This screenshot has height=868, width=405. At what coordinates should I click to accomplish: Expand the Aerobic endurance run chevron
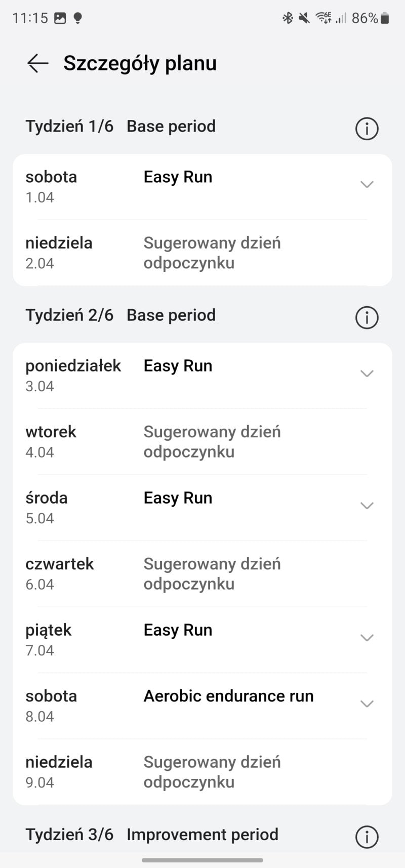pyautogui.click(x=367, y=704)
